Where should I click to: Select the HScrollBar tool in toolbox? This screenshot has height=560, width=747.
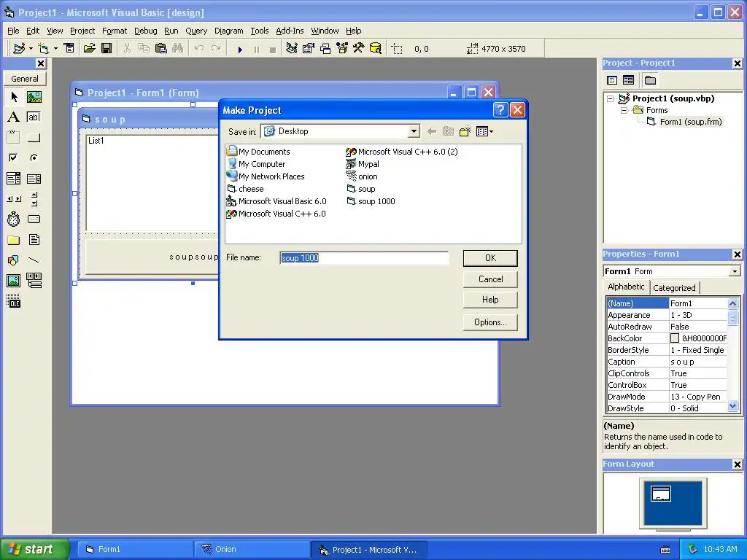14,199
